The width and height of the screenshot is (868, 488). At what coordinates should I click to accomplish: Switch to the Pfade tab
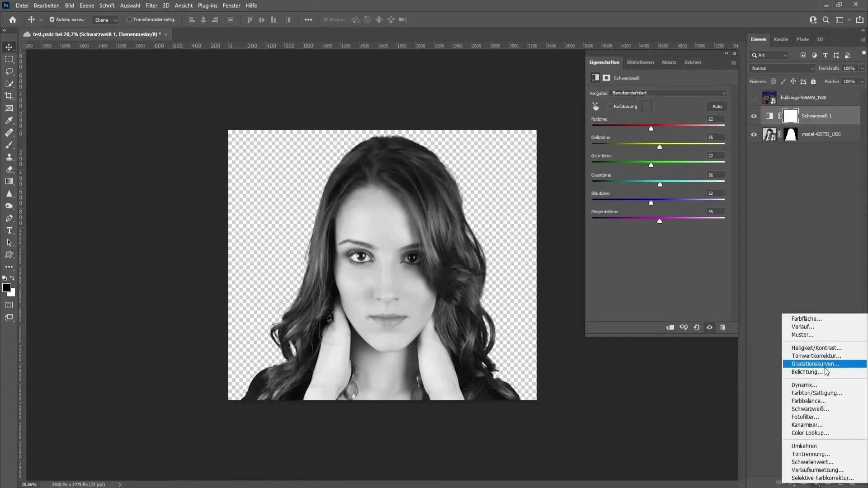pyautogui.click(x=802, y=39)
